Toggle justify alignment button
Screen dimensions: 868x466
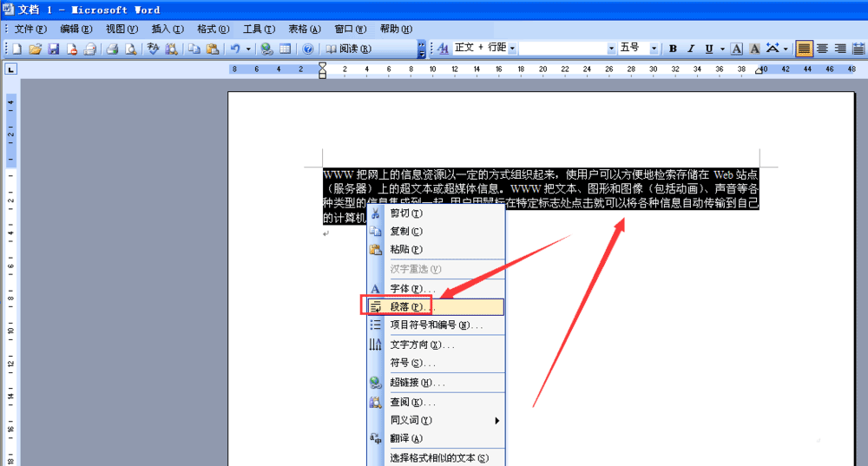(x=804, y=49)
